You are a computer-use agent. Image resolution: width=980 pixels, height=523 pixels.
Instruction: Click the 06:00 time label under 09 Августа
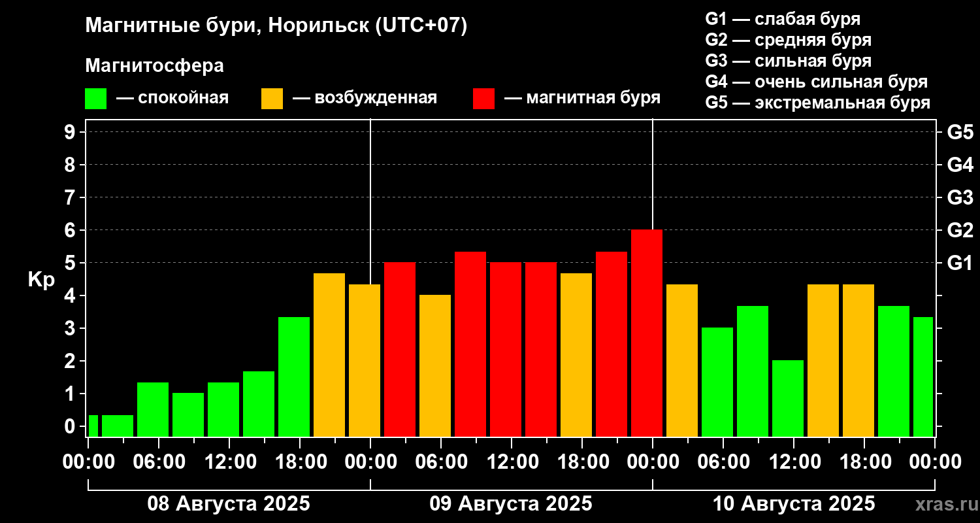(x=441, y=462)
